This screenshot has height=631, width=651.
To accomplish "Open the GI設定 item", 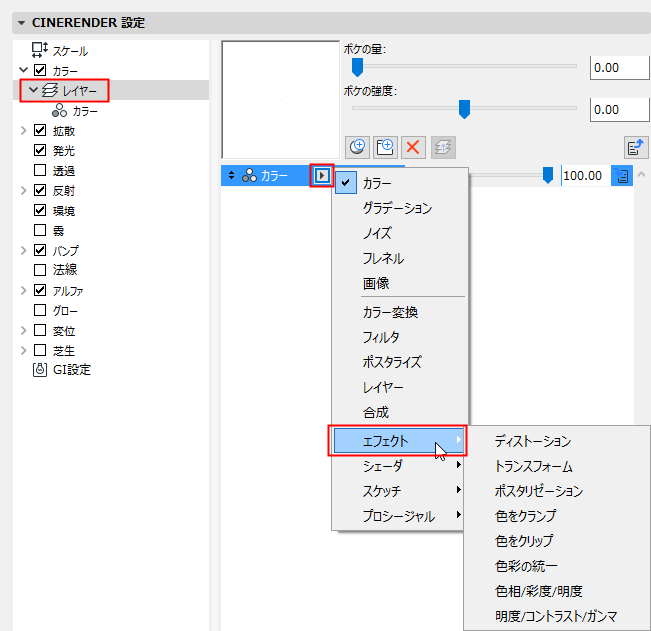I will tap(71, 369).
